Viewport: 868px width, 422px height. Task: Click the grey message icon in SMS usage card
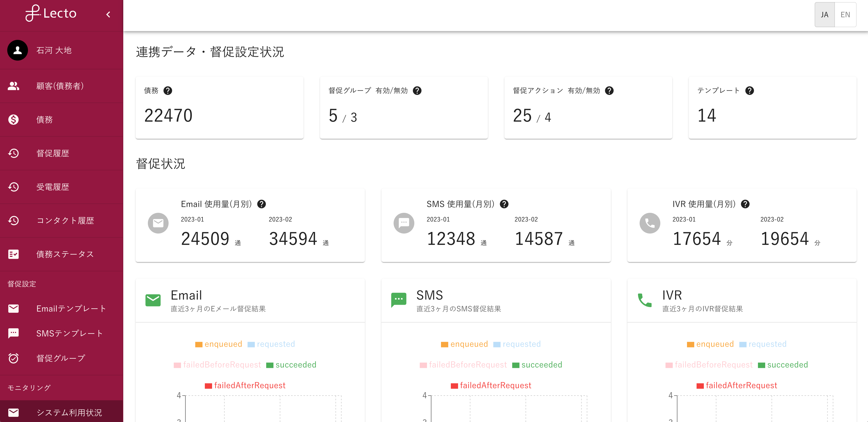404,223
